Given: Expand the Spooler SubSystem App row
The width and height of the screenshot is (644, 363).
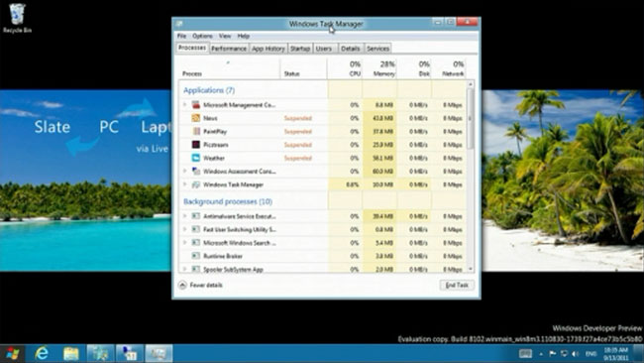Looking at the screenshot, I should point(185,269).
